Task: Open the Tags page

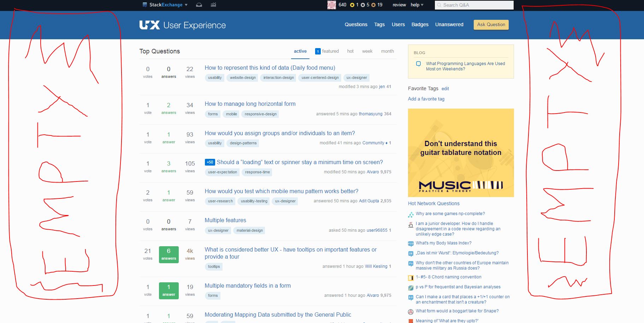Action: pos(379,24)
